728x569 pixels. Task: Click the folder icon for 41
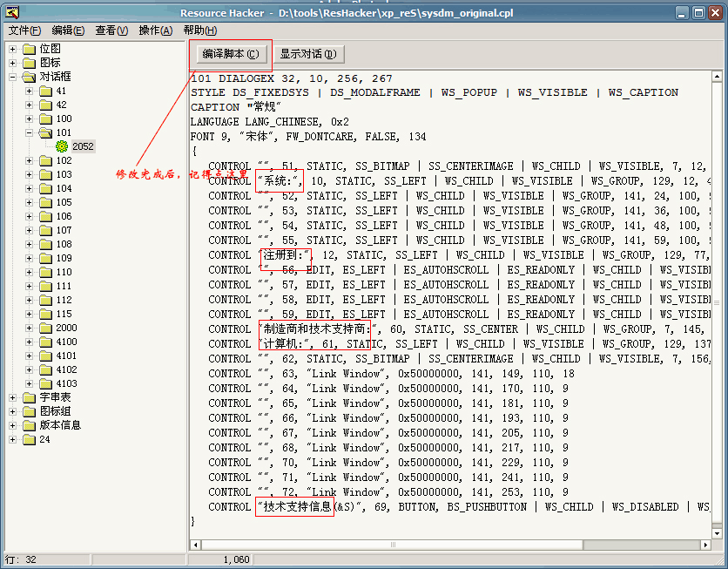[x=45, y=91]
